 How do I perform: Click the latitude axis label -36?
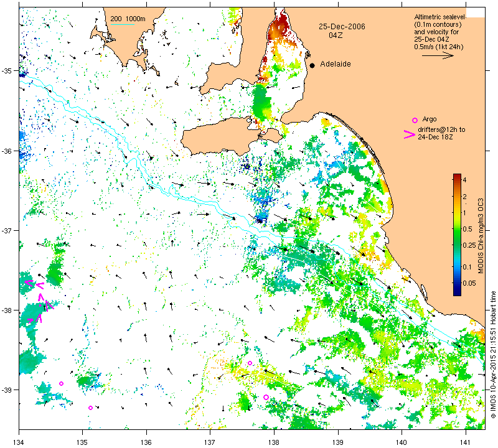6,151
